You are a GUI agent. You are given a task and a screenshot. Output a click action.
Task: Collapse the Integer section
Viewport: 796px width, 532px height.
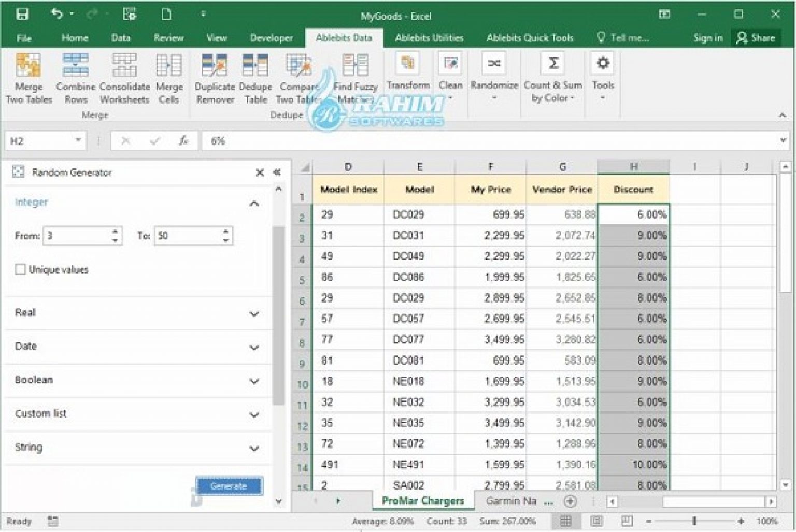point(254,203)
